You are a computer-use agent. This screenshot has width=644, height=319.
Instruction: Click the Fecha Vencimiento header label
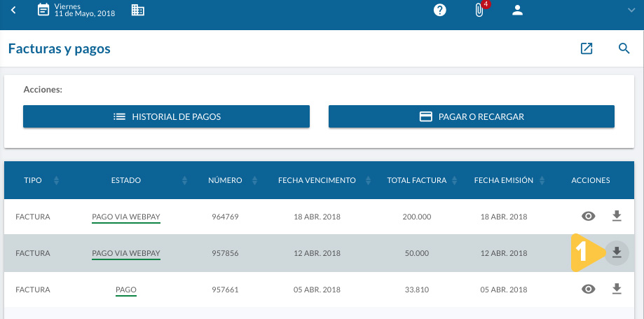[317, 180]
